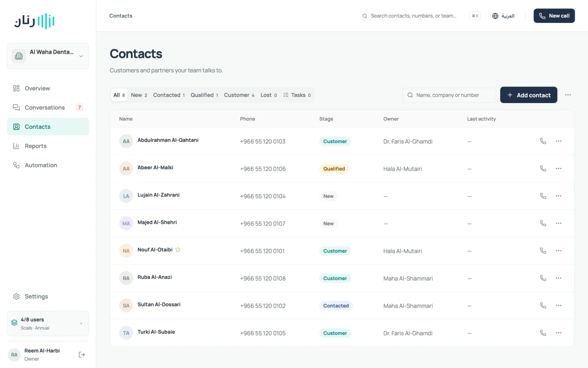Filter by Customer stage tab

239,95
